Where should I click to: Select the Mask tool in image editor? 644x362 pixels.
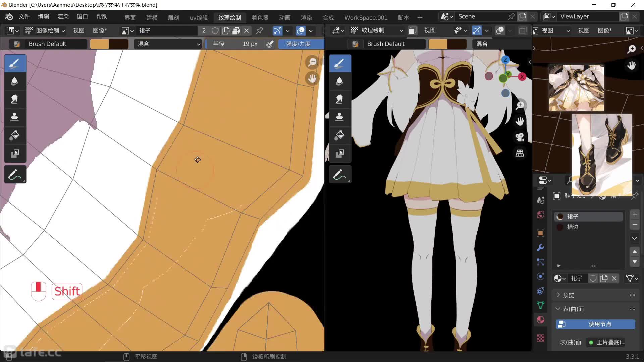tap(15, 153)
